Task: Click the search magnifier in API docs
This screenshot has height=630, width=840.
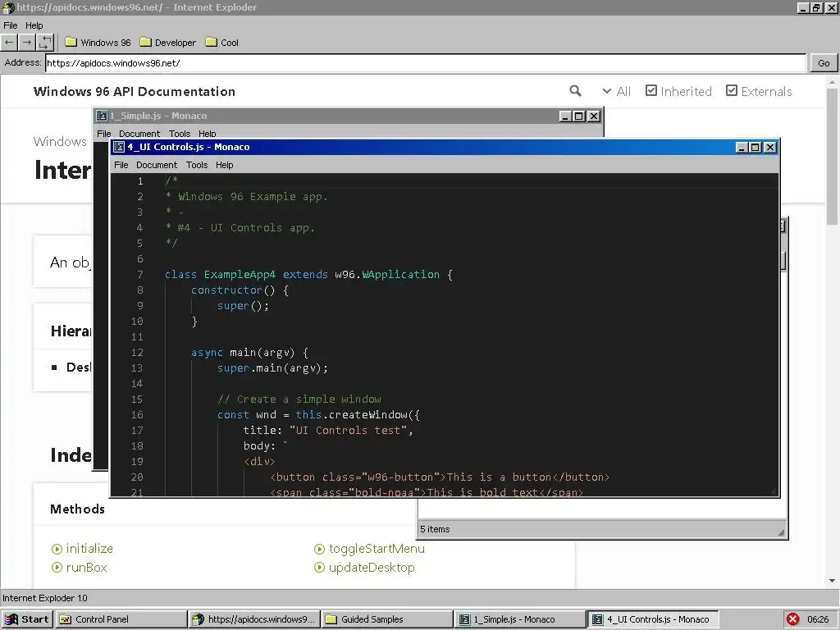Action: pyautogui.click(x=575, y=91)
